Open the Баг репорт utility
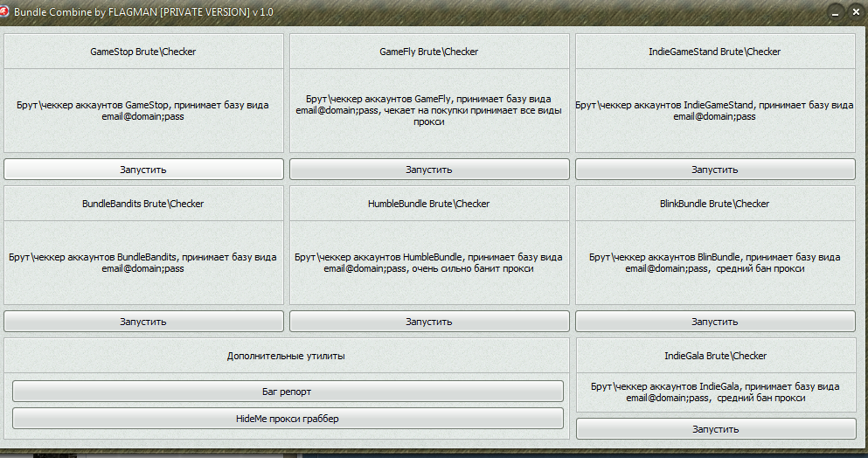 (x=288, y=392)
